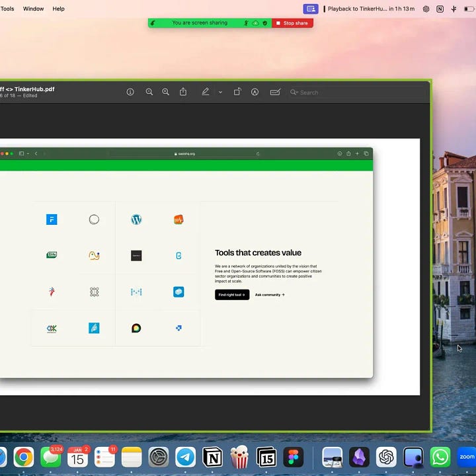Open the Tools menu
The height and width of the screenshot is (476, 476).
pos(7,9)
